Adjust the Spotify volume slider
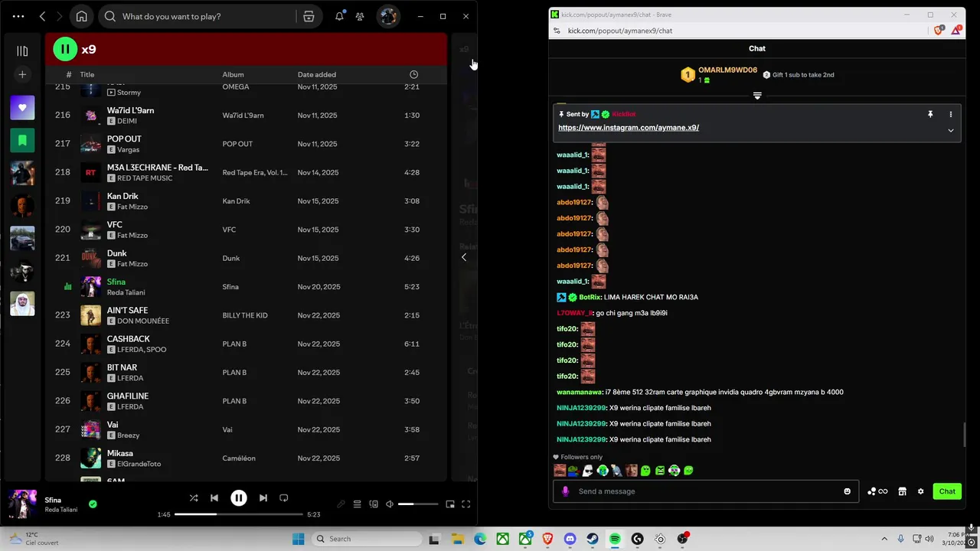 click(x=418, y=504)
